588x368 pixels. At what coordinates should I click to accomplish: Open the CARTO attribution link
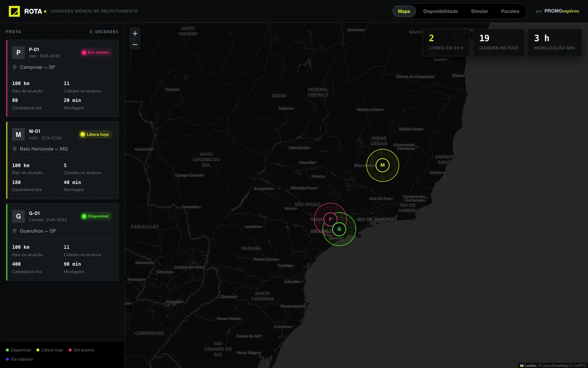point(580,365)
